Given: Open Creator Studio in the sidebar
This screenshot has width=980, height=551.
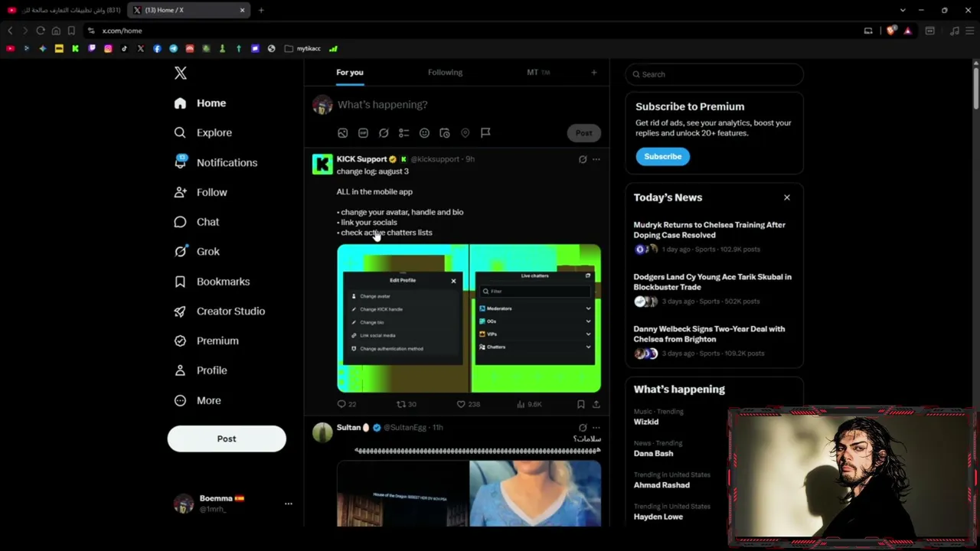Looking at the screenshot, I should [x=220, y=311].
